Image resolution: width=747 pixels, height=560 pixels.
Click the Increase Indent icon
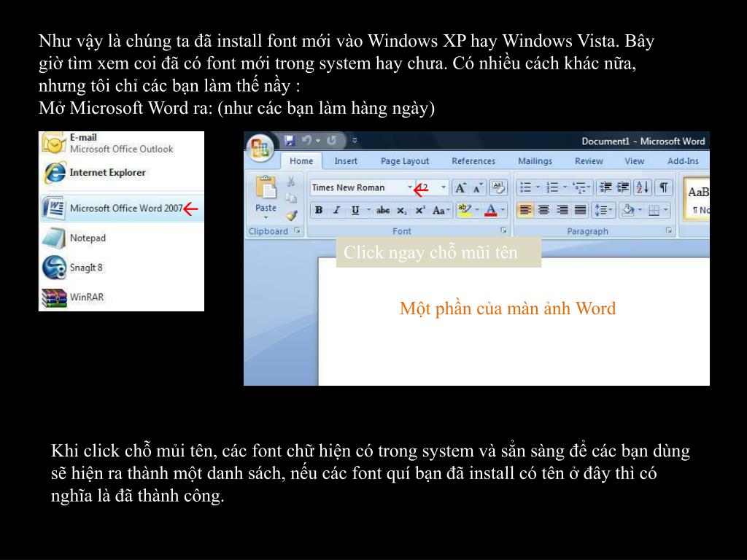[x=623, y=187]
